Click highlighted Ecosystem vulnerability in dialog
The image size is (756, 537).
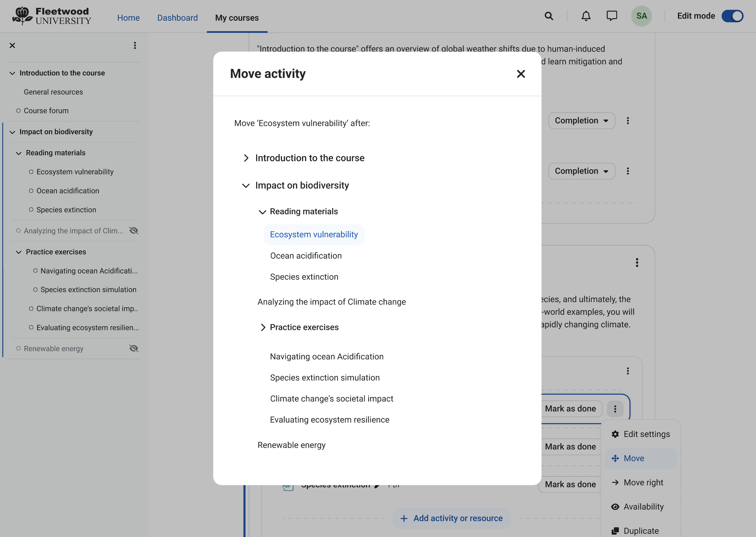click(x=314, y=235)
